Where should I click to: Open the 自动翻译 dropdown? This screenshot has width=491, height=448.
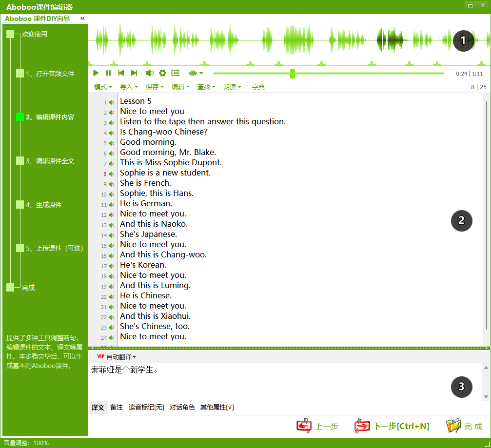click(121, 357)
